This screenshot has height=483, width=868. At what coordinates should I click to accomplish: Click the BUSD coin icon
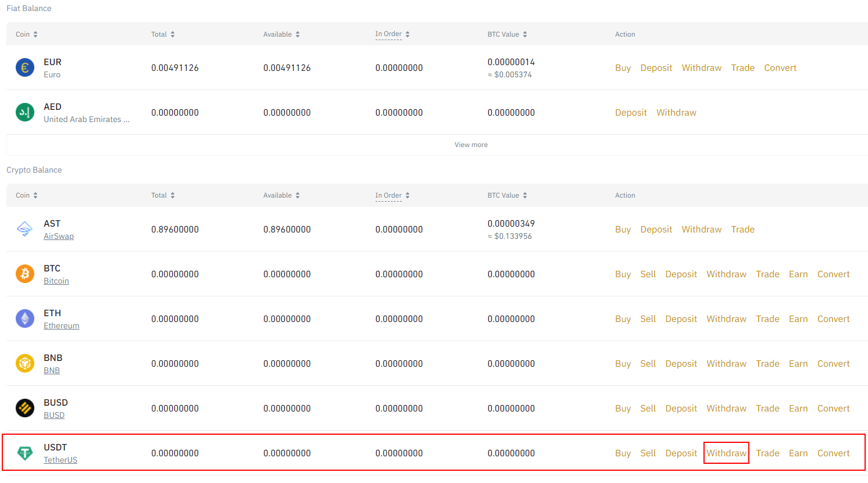click(x=25, y=408)
